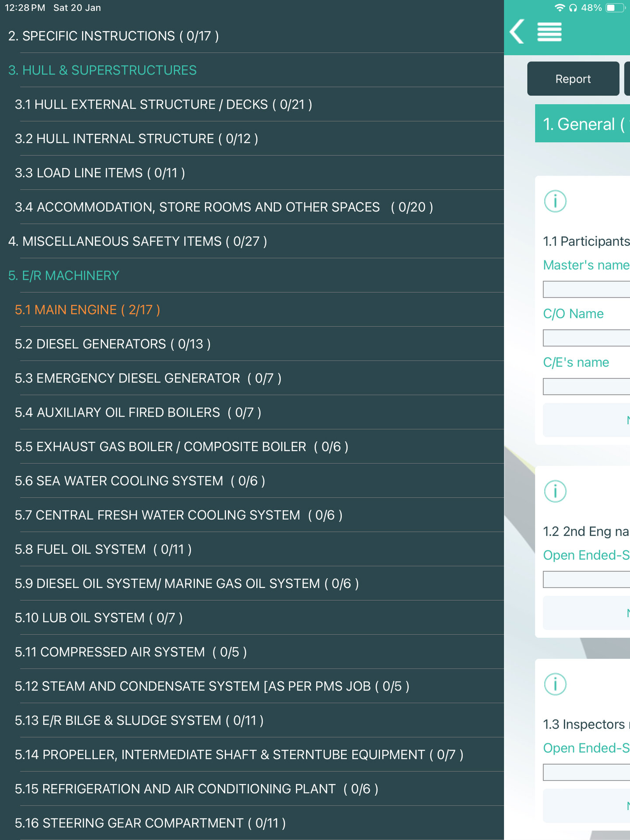Click the C/O Name input field
Image resolution: width=630 pixels, height=840 pixels.
coord(586,338)
